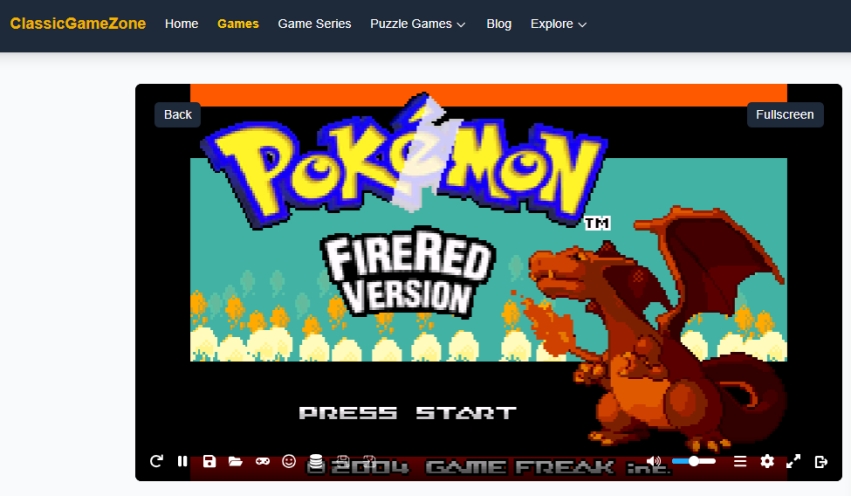Open control settings via the gamepad icon

(262, 461)
